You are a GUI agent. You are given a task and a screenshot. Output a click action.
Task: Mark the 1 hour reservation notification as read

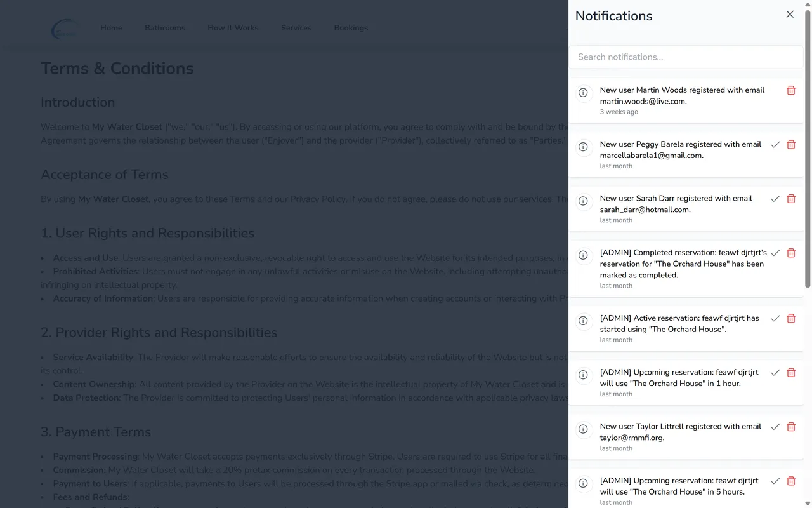775,373
